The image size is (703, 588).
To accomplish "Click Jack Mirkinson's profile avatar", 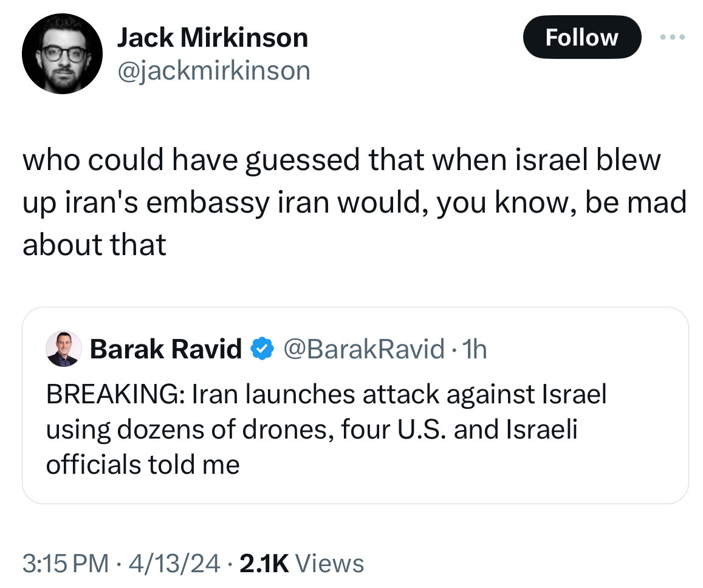I will [x=62, y=54].
